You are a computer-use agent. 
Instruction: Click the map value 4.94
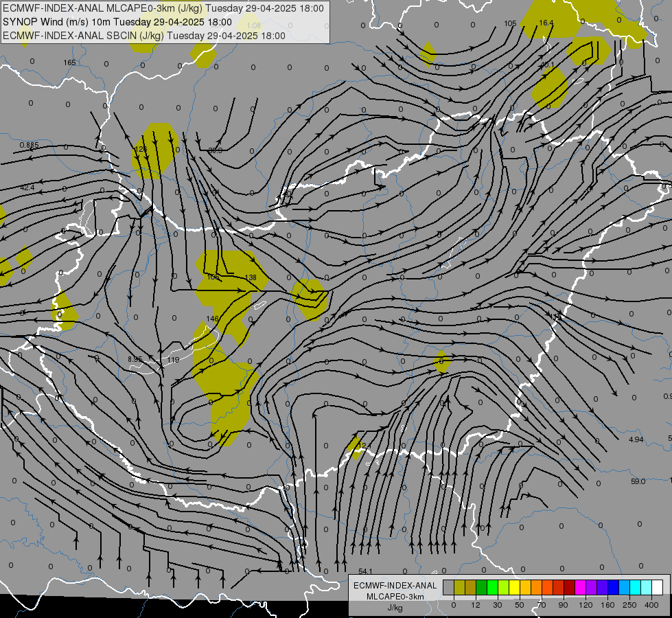[x=636, y=439]
